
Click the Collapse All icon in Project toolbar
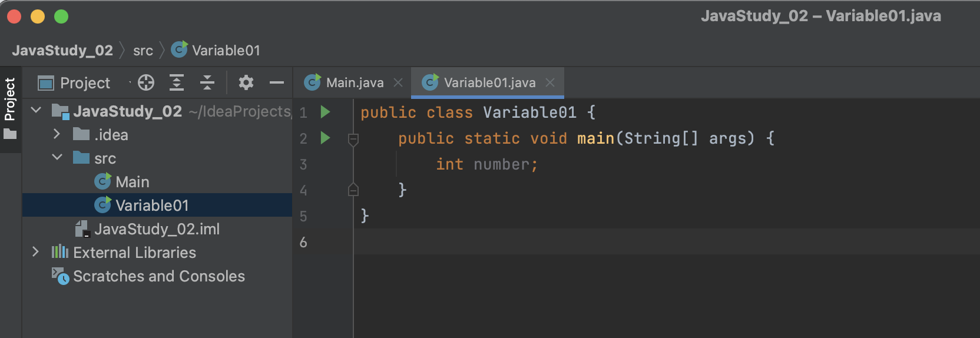point(207,82)
